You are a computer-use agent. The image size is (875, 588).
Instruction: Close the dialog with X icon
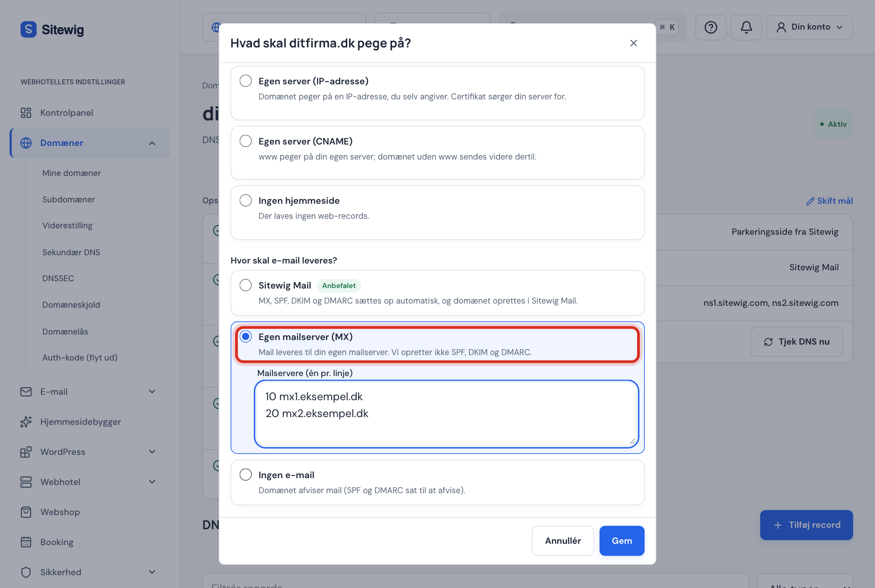coord(633,43)
